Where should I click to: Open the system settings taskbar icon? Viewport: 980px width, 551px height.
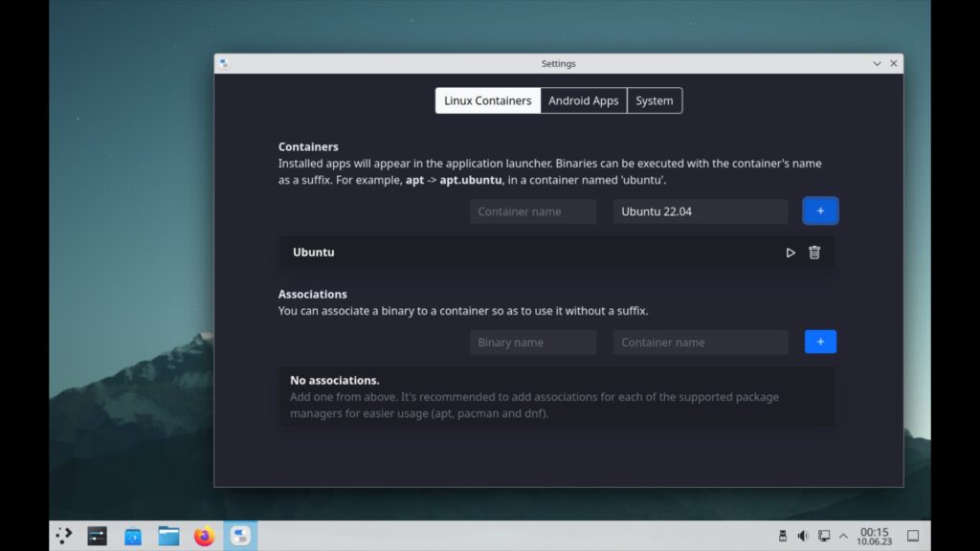(x=97, y=536)
